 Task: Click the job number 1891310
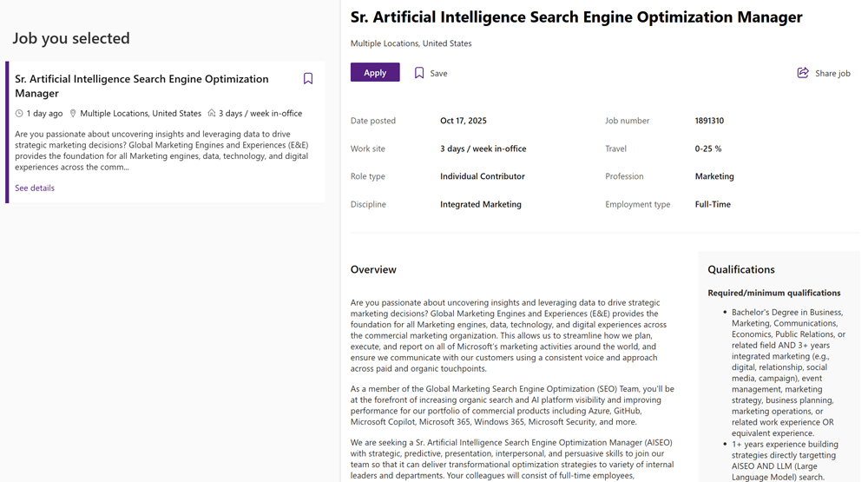point(709,120)
